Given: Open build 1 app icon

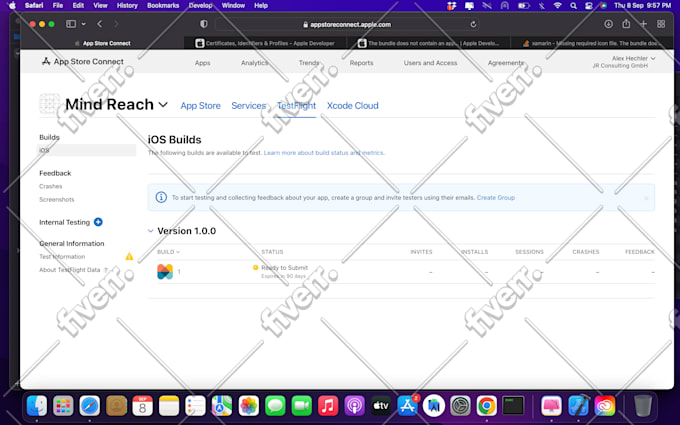Looking at the screenshot, I should point(165,271).
